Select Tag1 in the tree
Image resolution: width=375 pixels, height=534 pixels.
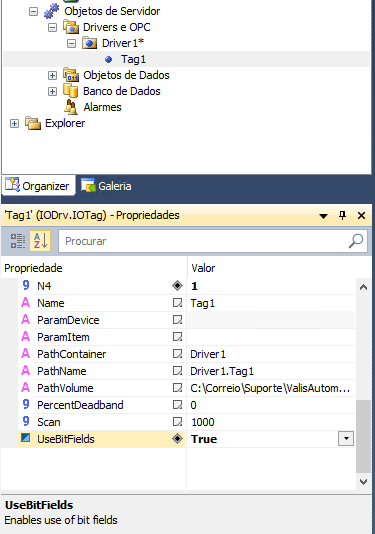(x=134, y=59)
